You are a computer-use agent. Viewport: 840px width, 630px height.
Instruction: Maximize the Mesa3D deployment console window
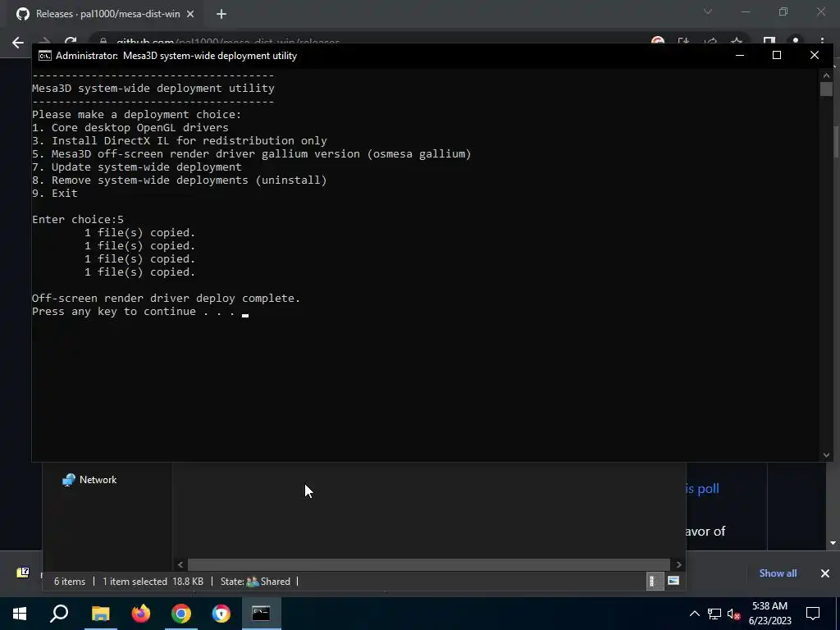pos(777,55)
